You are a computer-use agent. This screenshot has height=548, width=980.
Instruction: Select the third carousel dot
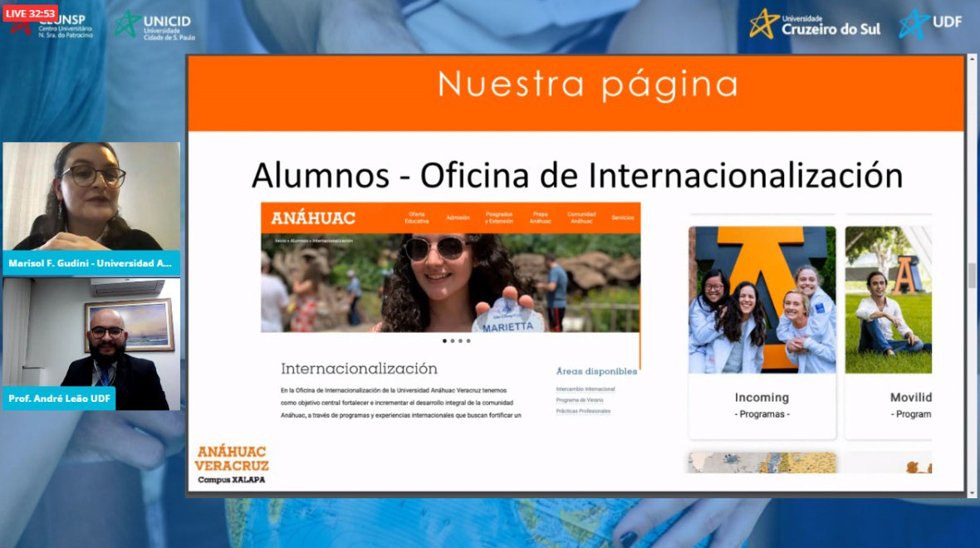(461, 341)
